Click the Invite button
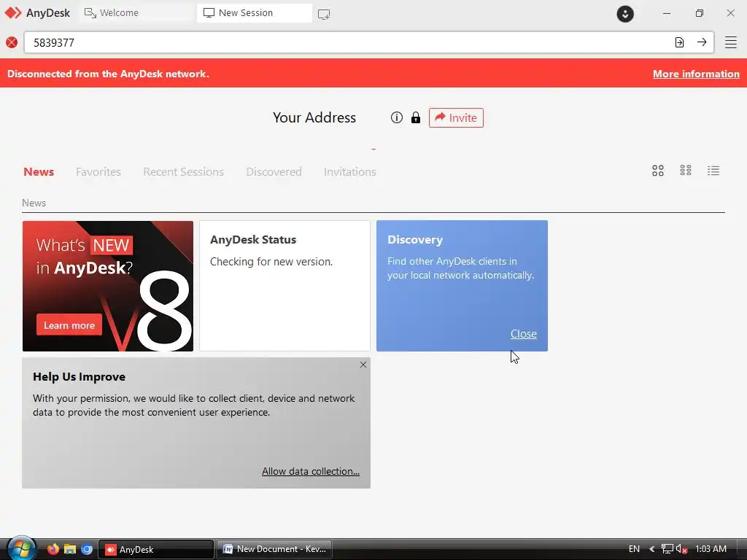The height and width of the screenshot is (560, 747). tap(456, 117)
